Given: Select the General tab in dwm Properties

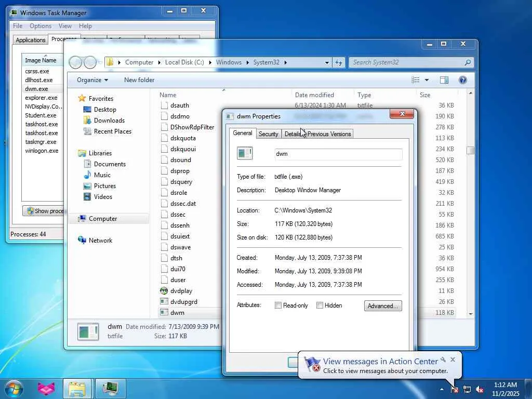Looking at the screenshot, I should [243, 133].
